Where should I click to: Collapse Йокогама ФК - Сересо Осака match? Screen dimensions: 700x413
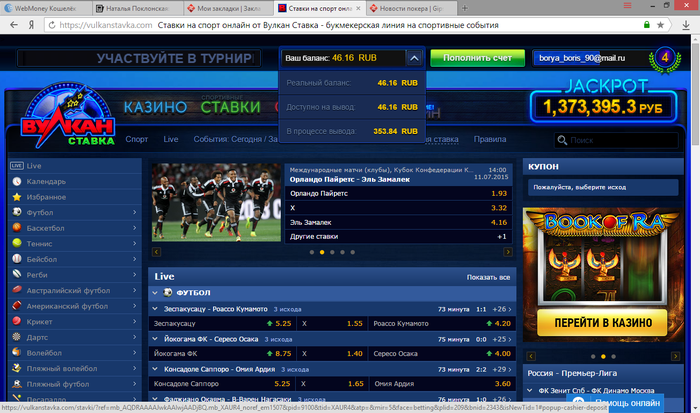155,339
